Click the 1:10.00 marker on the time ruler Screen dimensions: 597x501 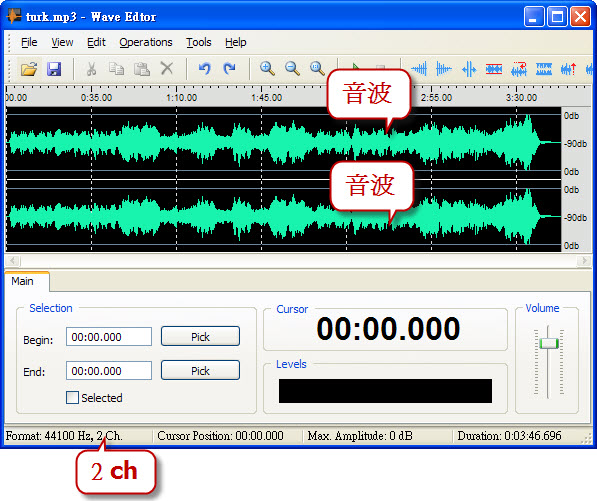[x=182, y=97]
